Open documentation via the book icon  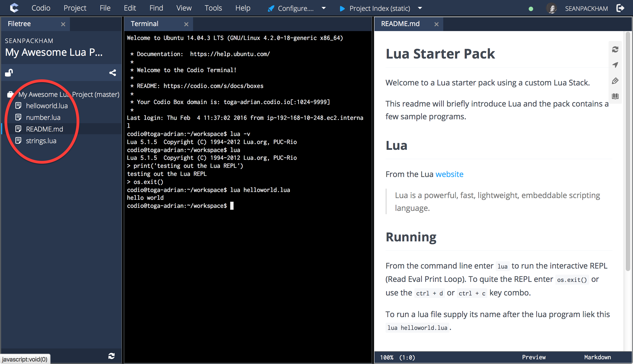tap(615, 96)
